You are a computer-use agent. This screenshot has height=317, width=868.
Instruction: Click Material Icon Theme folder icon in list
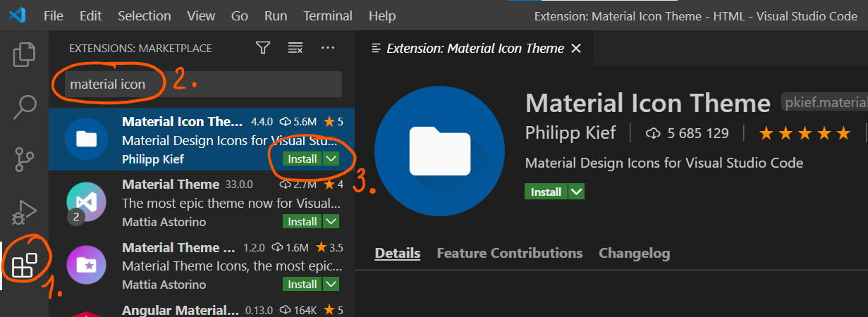click(x=86, y=139)
